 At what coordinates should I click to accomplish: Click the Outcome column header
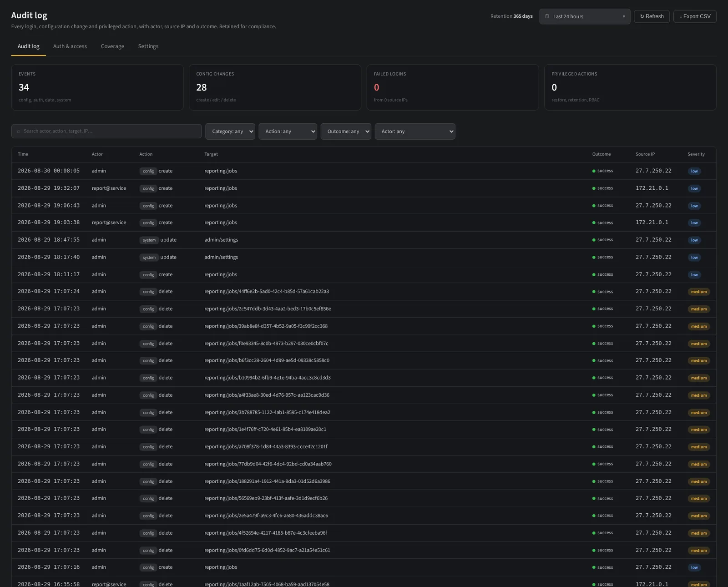602,154
